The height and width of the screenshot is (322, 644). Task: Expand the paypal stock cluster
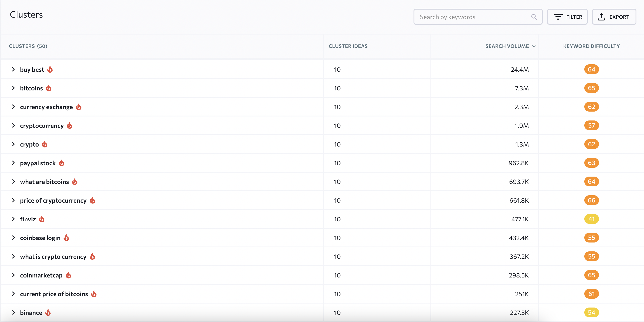[x=14, y=163]
